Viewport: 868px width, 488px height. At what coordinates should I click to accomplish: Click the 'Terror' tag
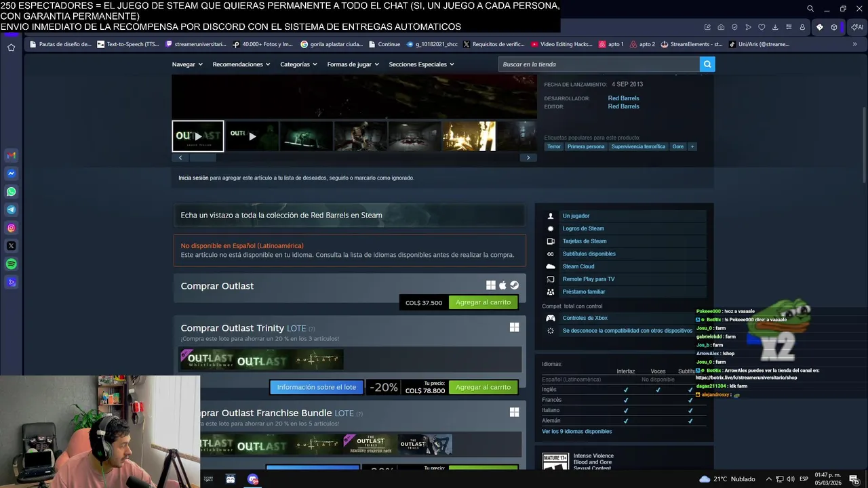(x=554, y=146)
